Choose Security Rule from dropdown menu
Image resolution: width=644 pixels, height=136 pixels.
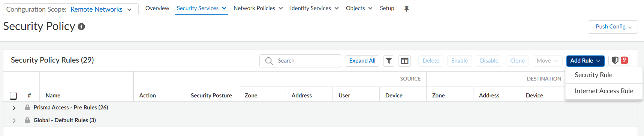tap(604, 75)
